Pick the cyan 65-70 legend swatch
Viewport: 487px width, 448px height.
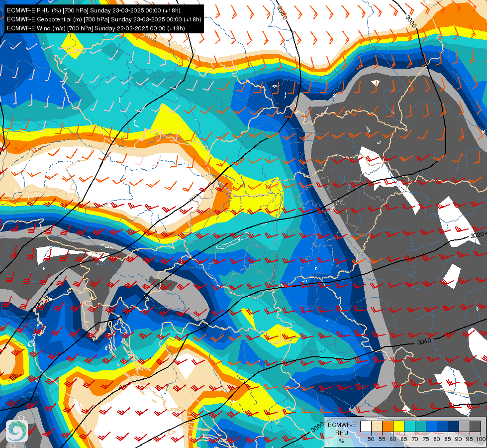pos(410,426)
